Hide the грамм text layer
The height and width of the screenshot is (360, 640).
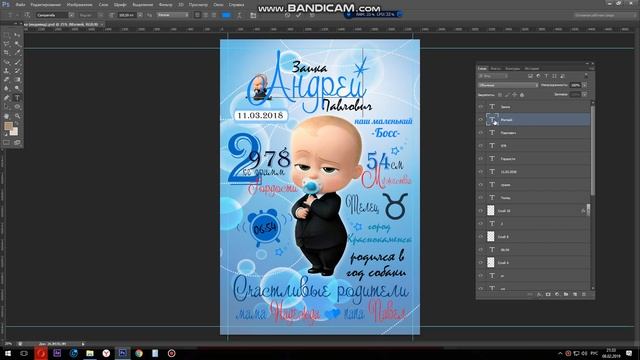click(x=481, y=185)
